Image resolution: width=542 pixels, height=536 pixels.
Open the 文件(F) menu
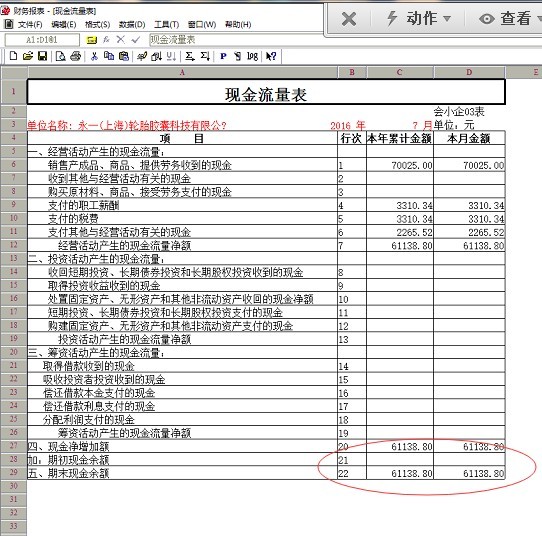30,24
